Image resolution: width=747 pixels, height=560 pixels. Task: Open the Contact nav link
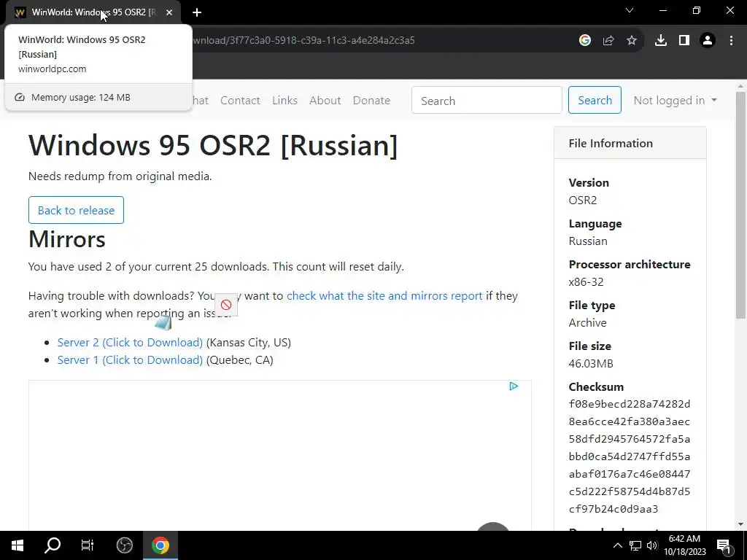click(x=240, y=101)
